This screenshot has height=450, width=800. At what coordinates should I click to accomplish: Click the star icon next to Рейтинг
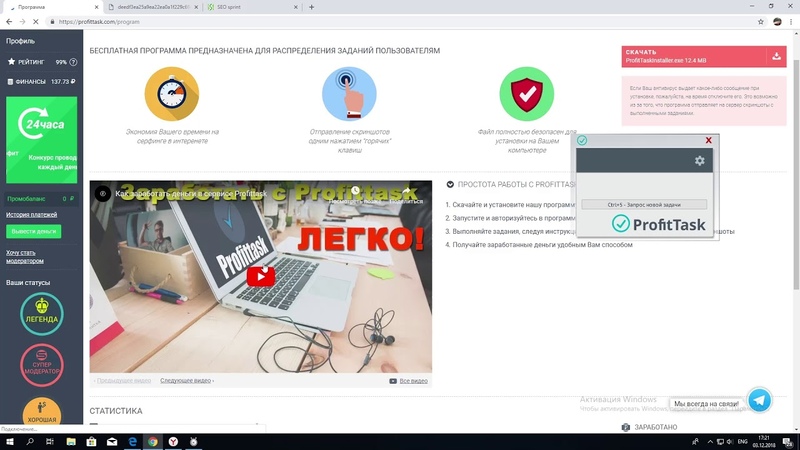pyautogui.click(x=11, y=62)
